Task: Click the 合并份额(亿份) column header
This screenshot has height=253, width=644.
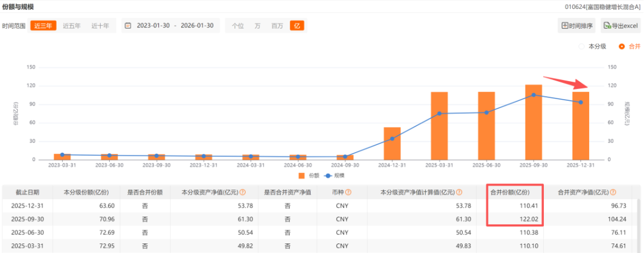Action: (x=510, y=192)
